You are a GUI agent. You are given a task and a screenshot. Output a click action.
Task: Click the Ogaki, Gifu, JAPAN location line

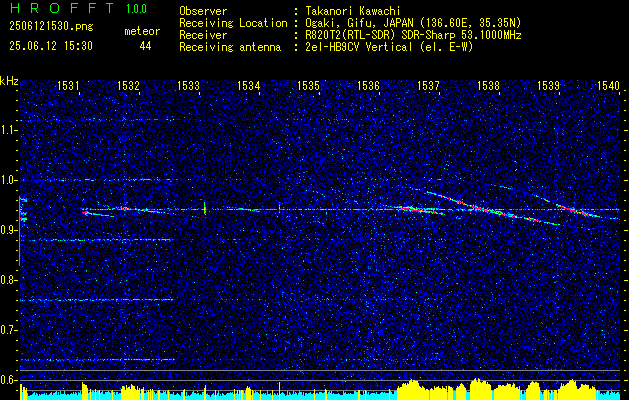[411, 23]
